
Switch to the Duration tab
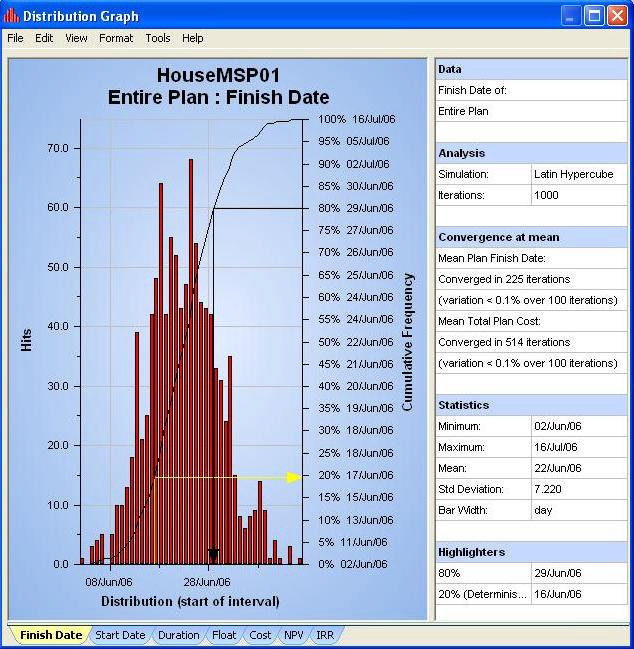tap(178, 635)
